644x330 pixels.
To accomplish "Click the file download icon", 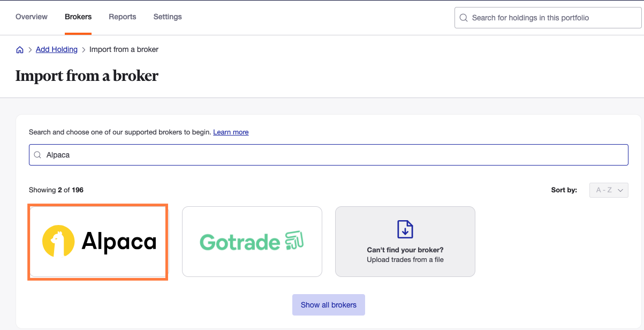I will (405, 229).
